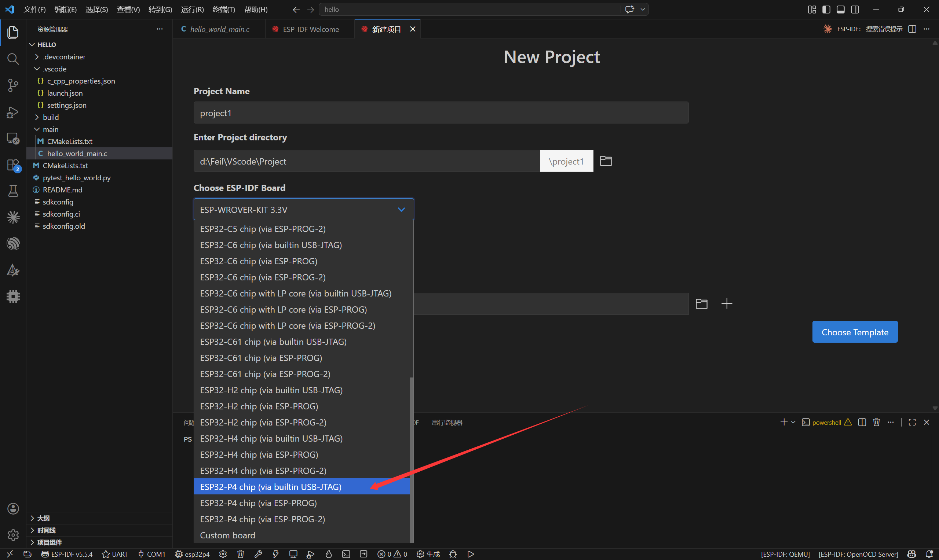Open 文件(F) menu
939x560 pixels.
(34, 10)
